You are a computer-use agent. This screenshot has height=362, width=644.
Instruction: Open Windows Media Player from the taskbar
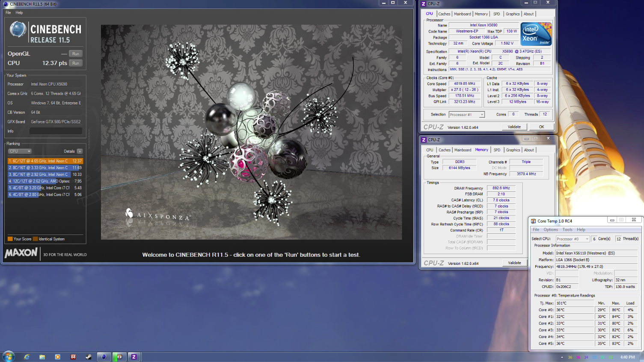tap(58, 356)
